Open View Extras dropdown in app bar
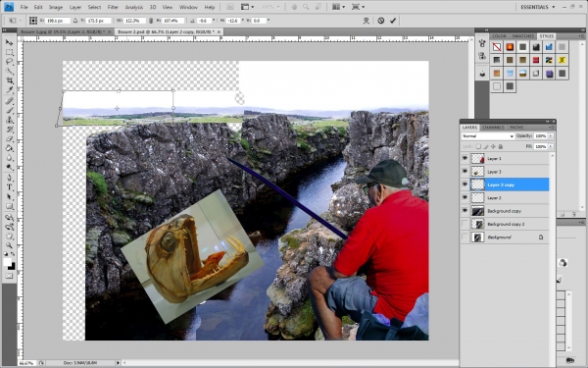 click(x=247, y=7)
